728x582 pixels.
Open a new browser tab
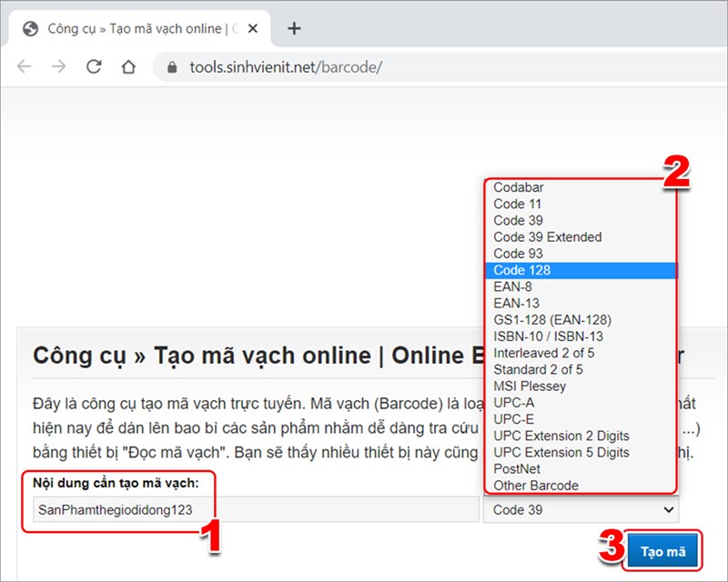[x=295, y=28]
